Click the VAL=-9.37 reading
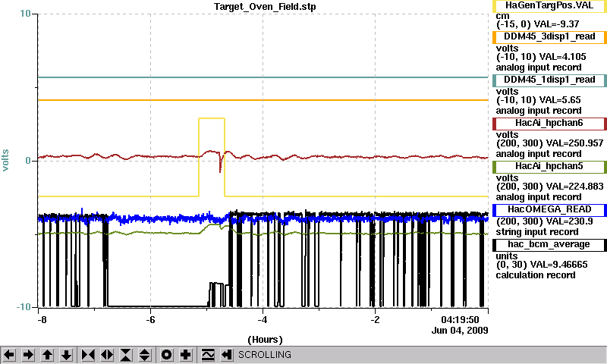Viewport: 607px width, 364px height. click(x=556, y=24)
